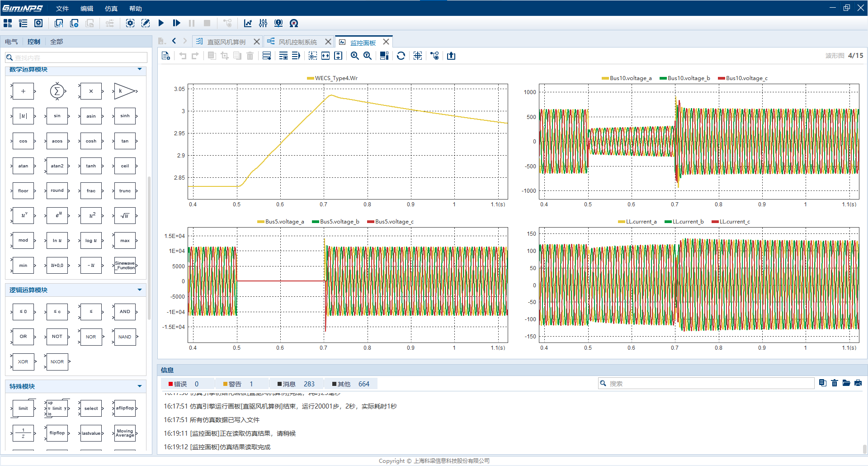Select the atan2 math block

[x=57, y=166]
